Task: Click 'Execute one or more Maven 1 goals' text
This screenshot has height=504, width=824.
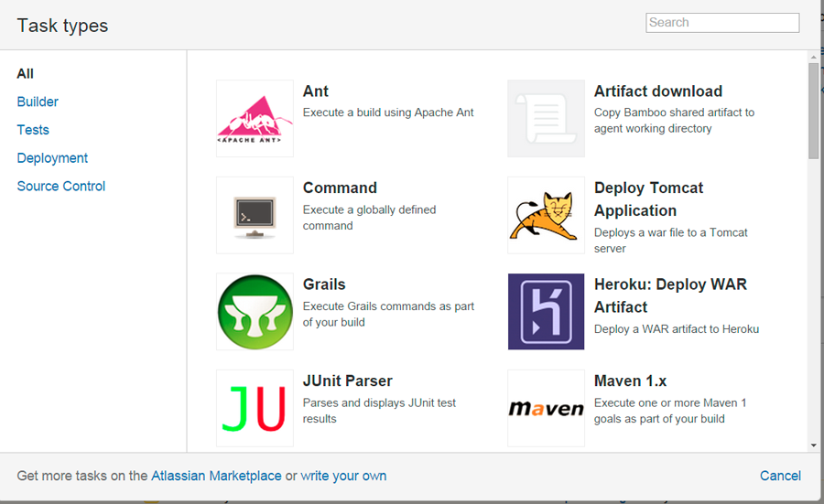Action: pyautogui.click(x=670, y=411)
